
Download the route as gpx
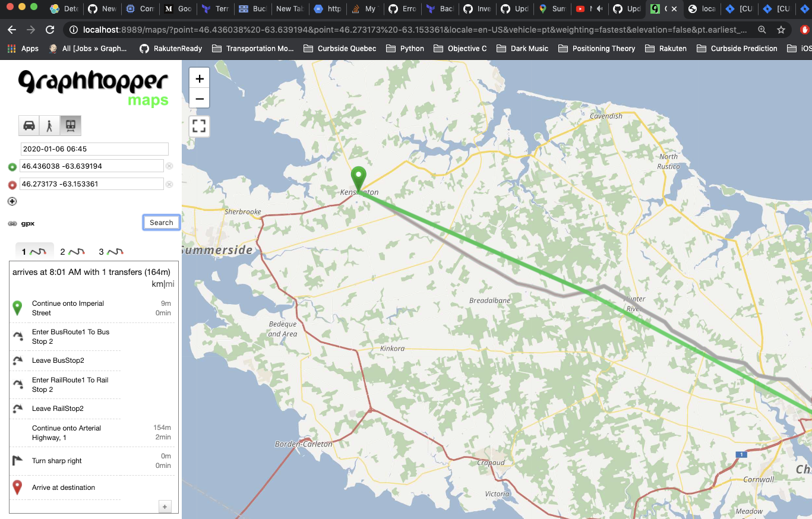pos(27,223)
